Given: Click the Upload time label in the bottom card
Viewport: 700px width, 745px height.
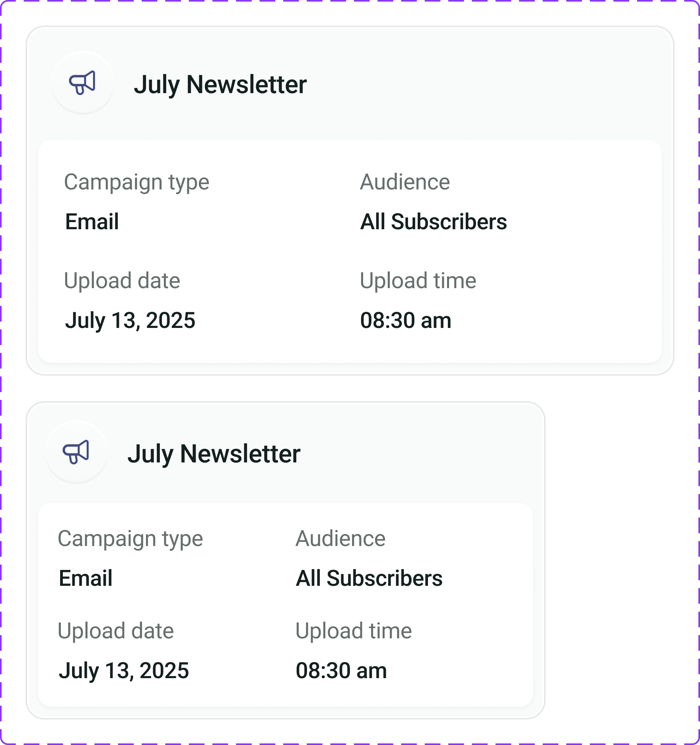Looking at the screenshot, I should pos(354,632).
